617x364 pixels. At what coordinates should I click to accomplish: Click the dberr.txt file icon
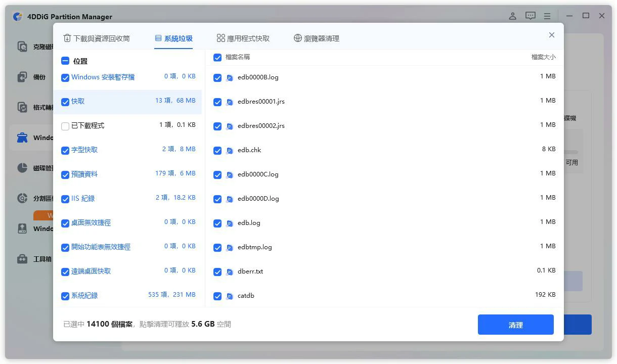(230, 272)
